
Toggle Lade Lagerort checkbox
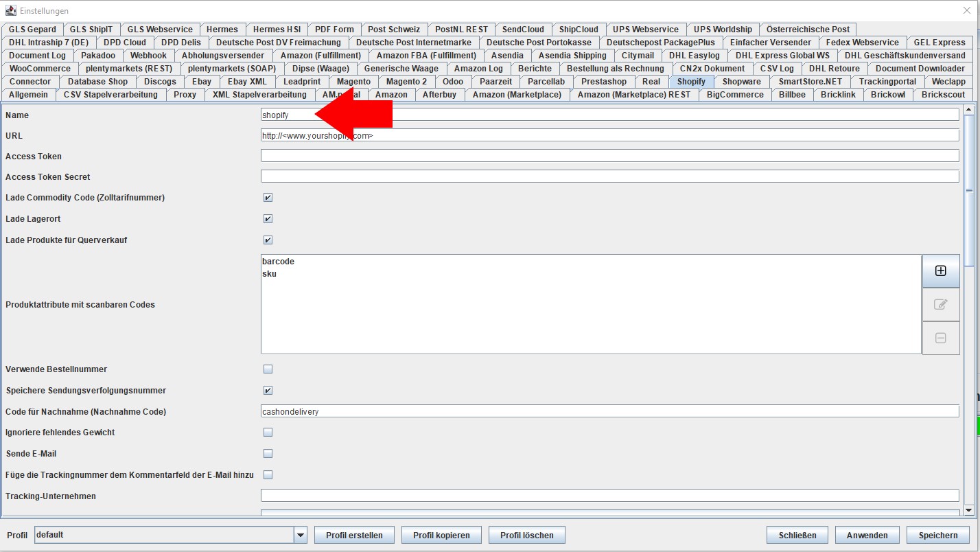coord(268,219)
